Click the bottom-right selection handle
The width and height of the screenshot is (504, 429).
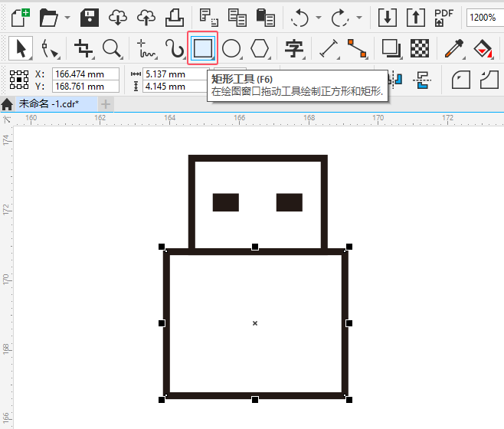(349, 400)
